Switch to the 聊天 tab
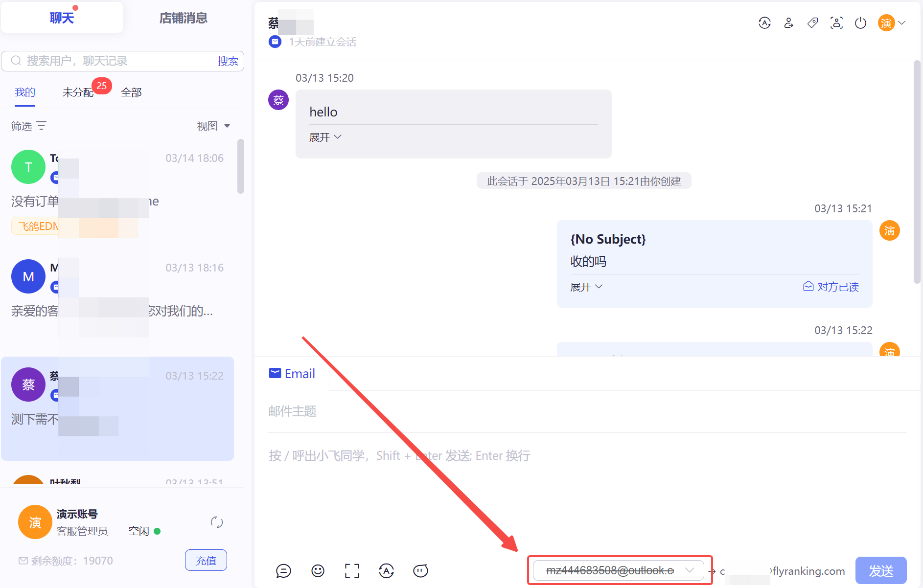Image resolution: width=923 pixels, height=588 pixels. [62, 18]
